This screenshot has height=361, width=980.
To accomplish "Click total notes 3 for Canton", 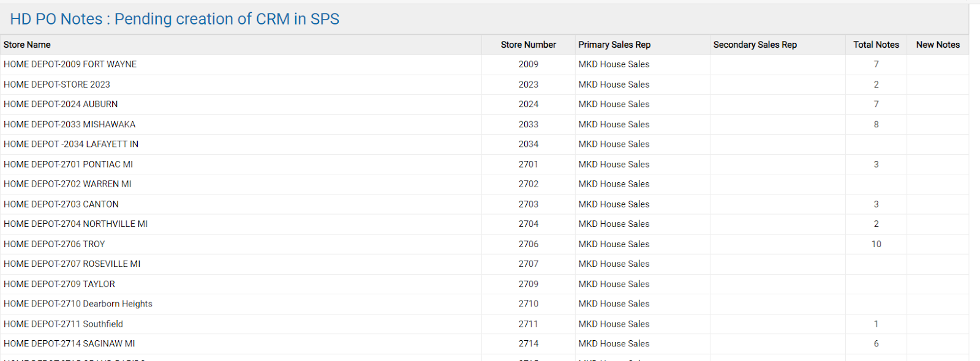I will point(876,204).
